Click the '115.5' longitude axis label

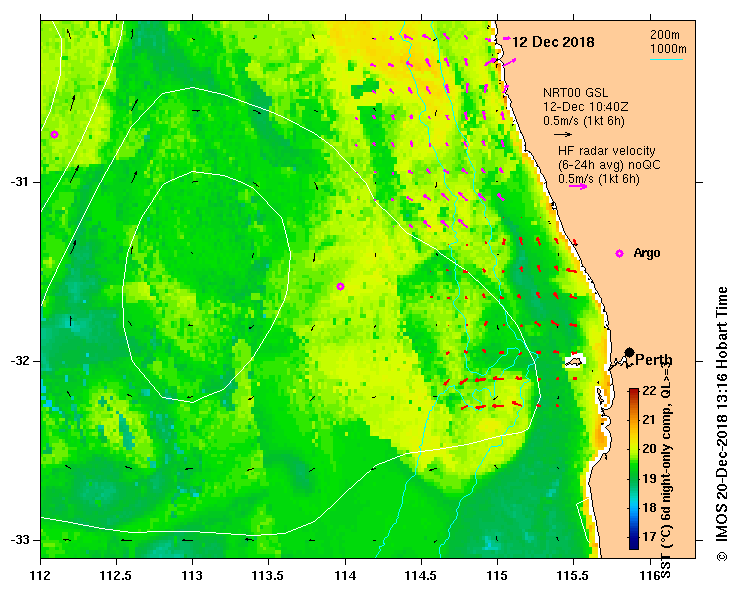click(574, 576)
